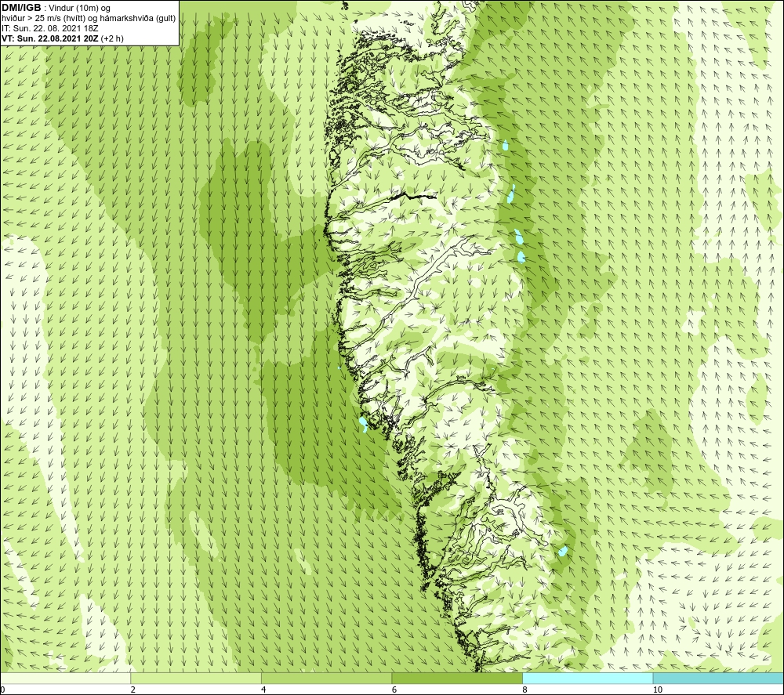Click the "Vindur (10m) og" label
The image size is (784, 695).
(x=80, y=8)
